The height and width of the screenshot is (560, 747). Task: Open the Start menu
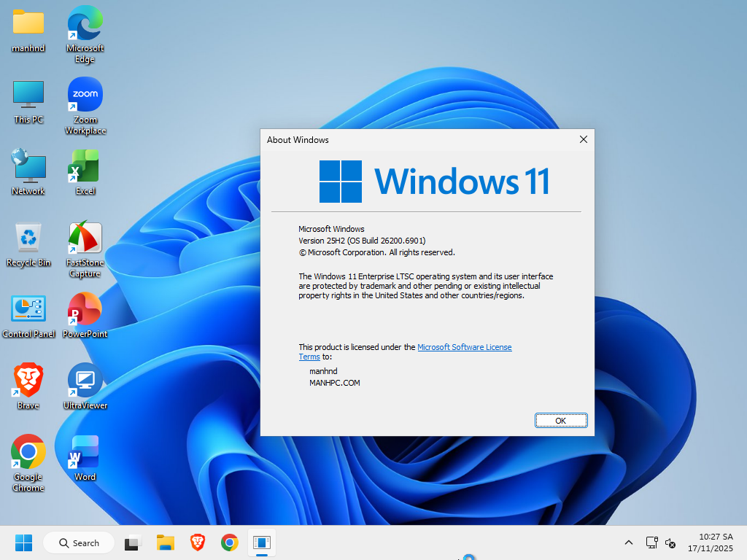(23, 542)
